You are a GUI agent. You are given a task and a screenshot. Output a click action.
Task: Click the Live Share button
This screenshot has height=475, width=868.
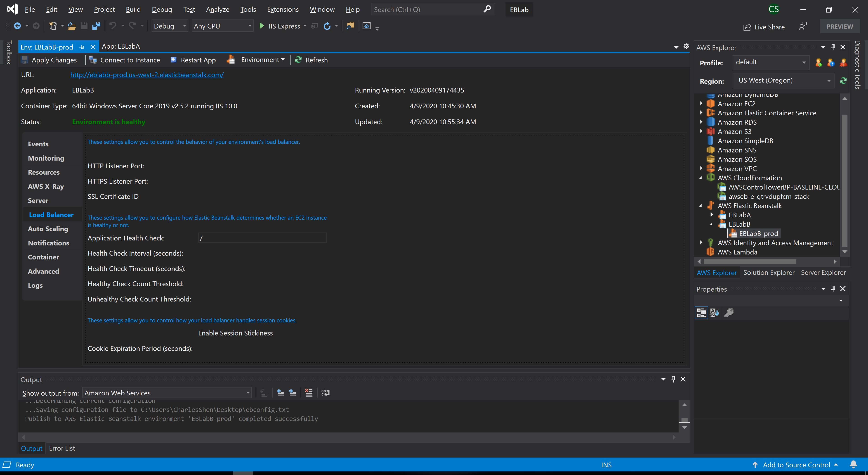pyautogui.click(x=764, y=27)
